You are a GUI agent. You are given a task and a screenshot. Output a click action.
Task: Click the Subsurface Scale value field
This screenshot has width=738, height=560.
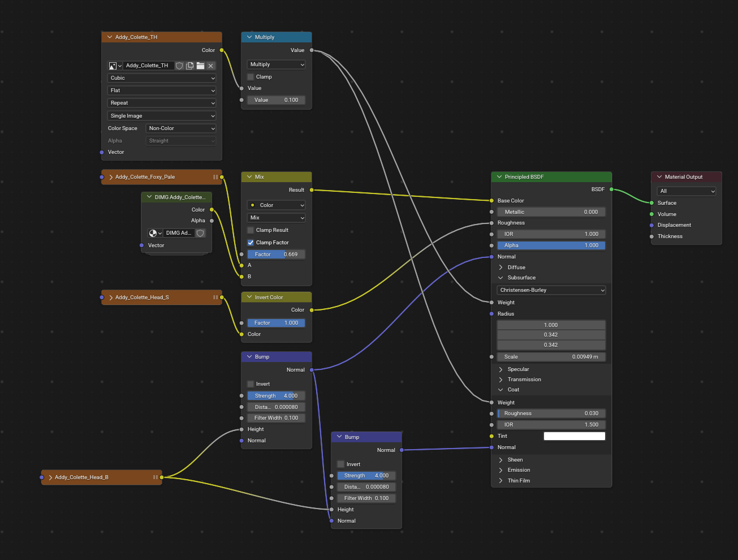pyautogui.click(x=551, y=357)
